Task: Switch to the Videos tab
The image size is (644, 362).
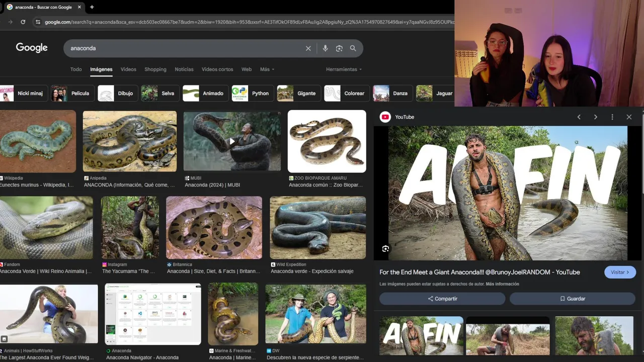Action: (x=128, y=69)
